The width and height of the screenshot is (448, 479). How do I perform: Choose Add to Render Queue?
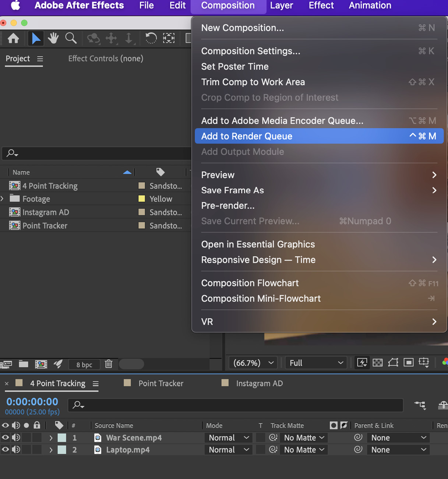(x=319, y=136)
